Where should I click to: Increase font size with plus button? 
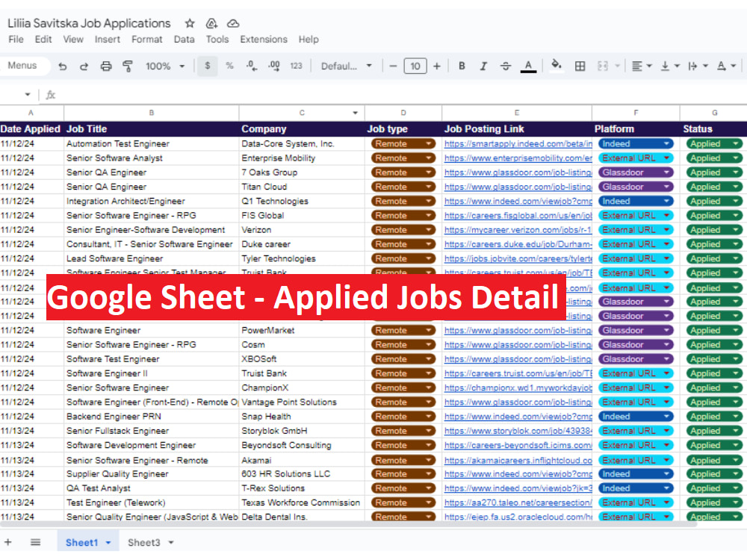click(437, 66)
